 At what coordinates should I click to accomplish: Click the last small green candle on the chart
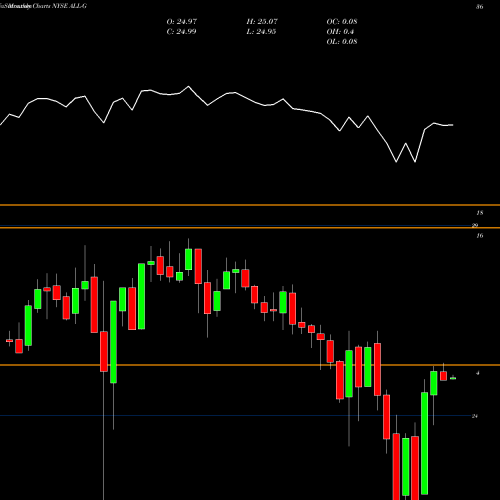[453, 378]
